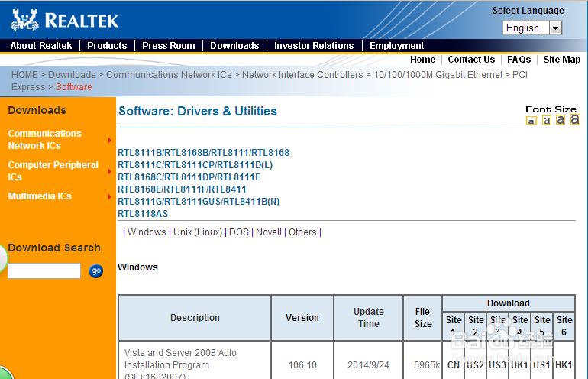Viewport: 588px width, 379px height.
Task: Select the third font size icon
Action: pyautogui.click(x=561, y=120)
